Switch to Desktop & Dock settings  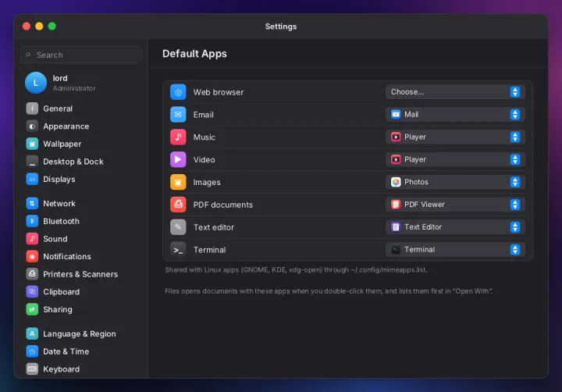click(x=82, y=162)
